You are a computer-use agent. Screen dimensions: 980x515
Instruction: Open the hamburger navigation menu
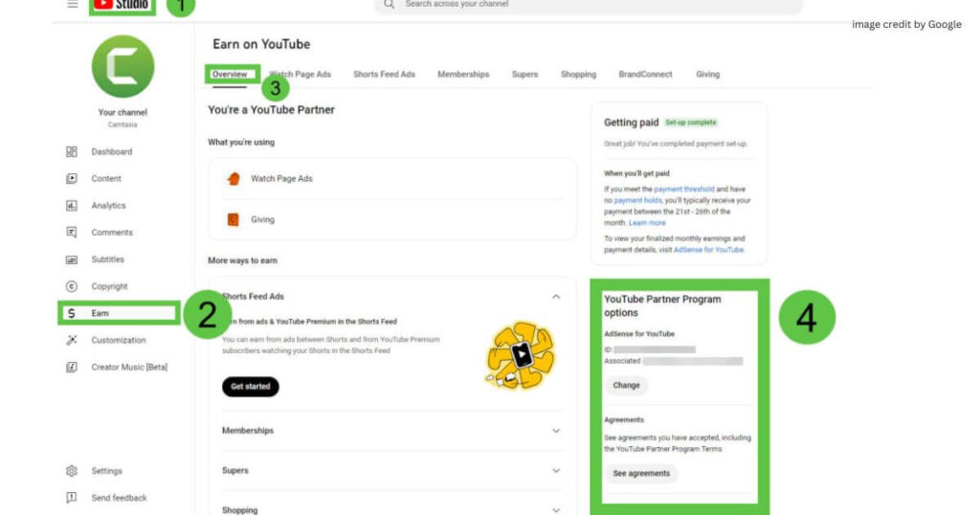73,4
